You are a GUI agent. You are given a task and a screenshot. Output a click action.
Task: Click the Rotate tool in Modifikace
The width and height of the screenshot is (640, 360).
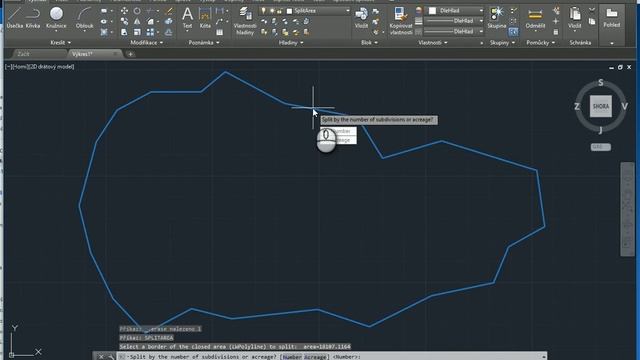pyautogui.click(x=137, y=11)
